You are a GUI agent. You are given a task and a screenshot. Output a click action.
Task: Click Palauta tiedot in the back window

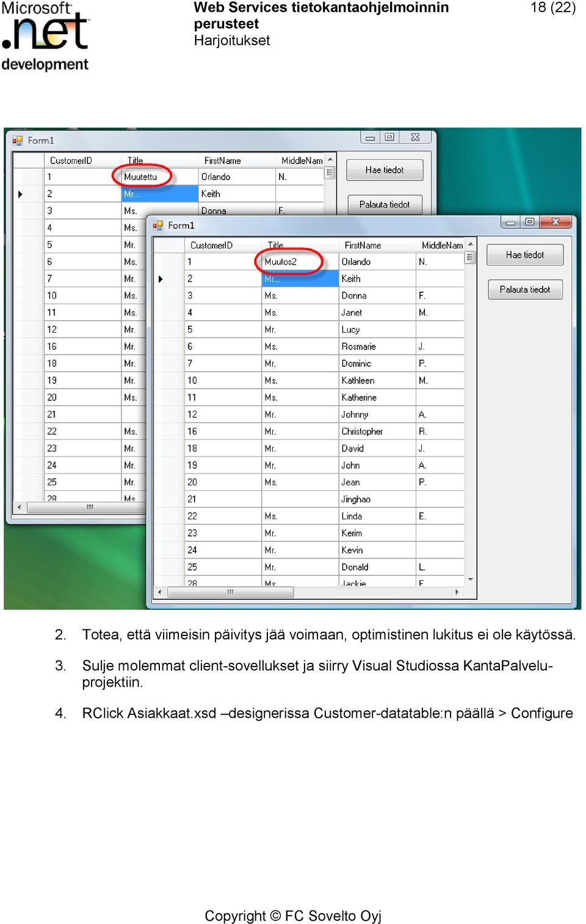coord(385,204)
